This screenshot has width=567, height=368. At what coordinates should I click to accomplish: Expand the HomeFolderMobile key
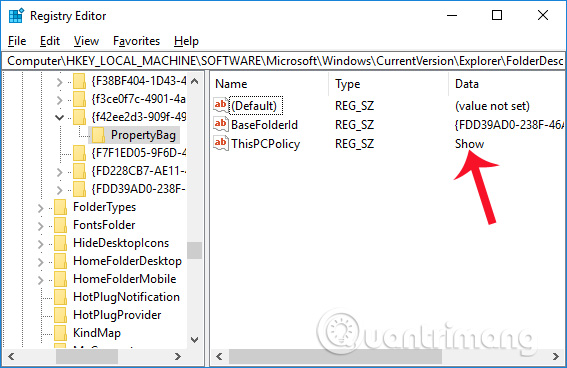[x=40, y=280]
